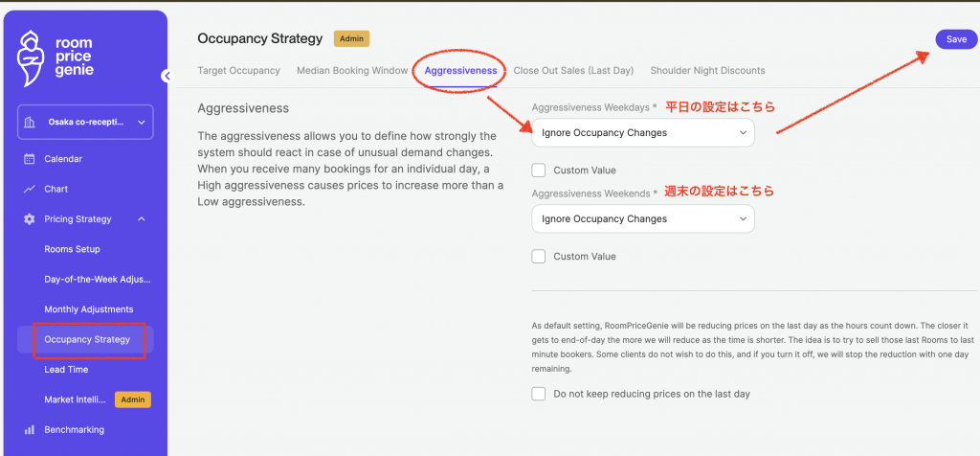The height and width of the screenshot is (456, 980).
Task: Click the Benchmarking bar chart icon
Action: (x=30, y=430)
